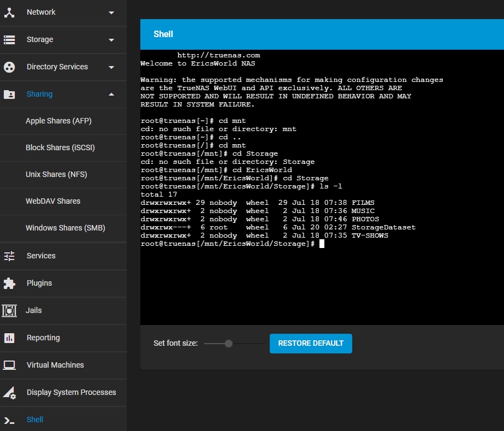Click the 'total 17' line
The width and height of the screenshot is (504, 431).
[x=159, y=194]
